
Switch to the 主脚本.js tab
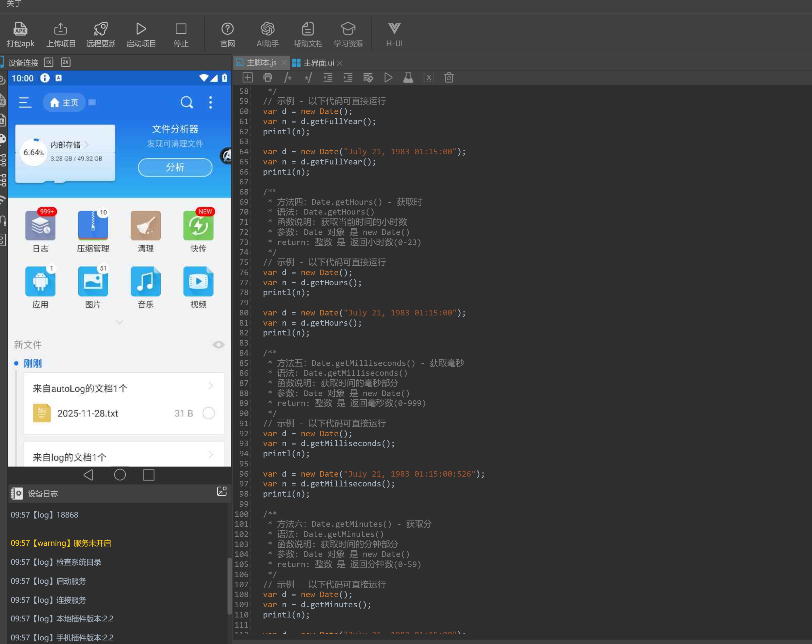point(261,63)
